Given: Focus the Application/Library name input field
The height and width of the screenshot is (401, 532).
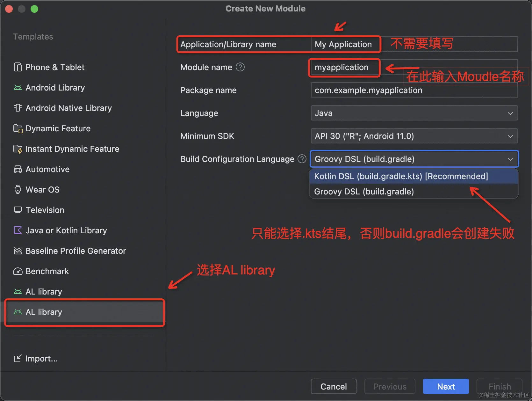Looking at the screenshot, I should click(x=414, y=44).
